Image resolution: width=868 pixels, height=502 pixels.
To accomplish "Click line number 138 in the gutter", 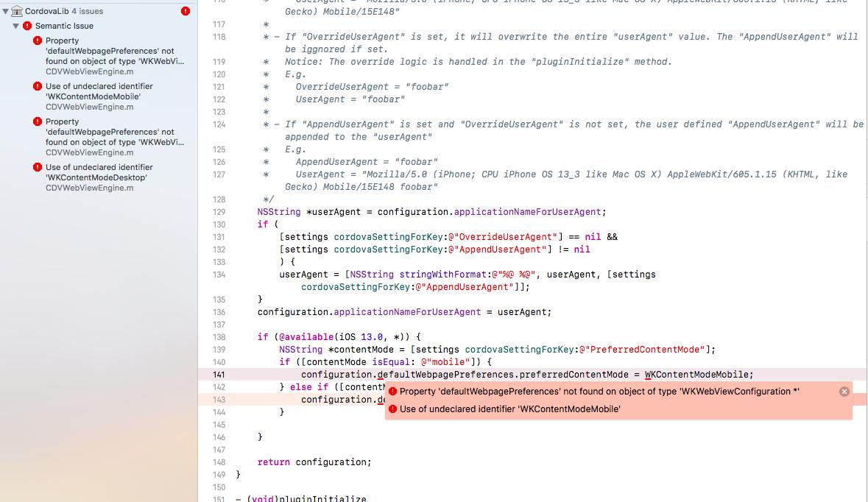I will point(219,337).
